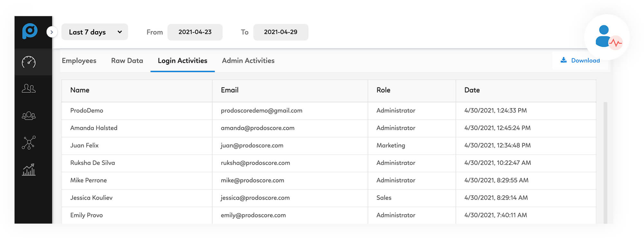Click email emily@prodoscore.com
The image size is (644, 238).
[x=253, y=215]
